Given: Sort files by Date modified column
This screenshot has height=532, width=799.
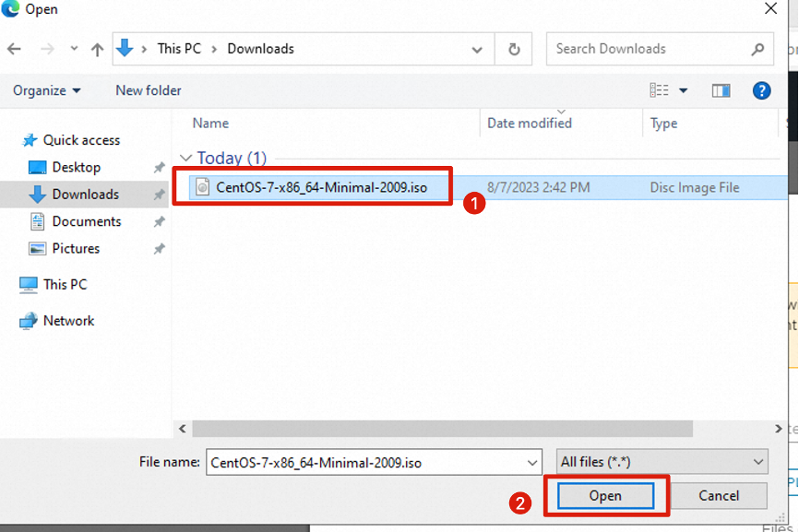Looking at the screenshot, I should 530,124.
